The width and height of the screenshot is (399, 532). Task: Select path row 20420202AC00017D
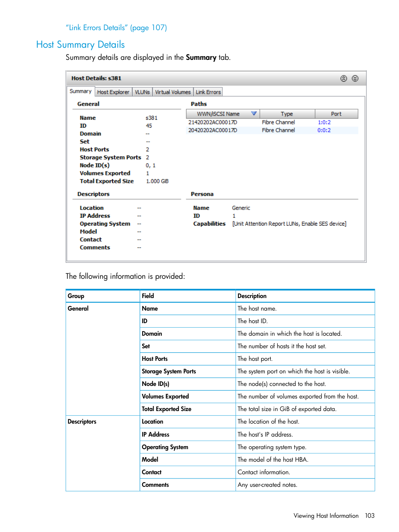tap(272, 130)
